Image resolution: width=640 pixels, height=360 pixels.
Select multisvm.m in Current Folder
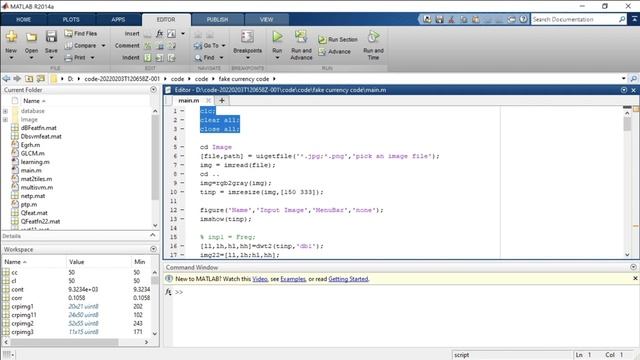click(37, 187)
